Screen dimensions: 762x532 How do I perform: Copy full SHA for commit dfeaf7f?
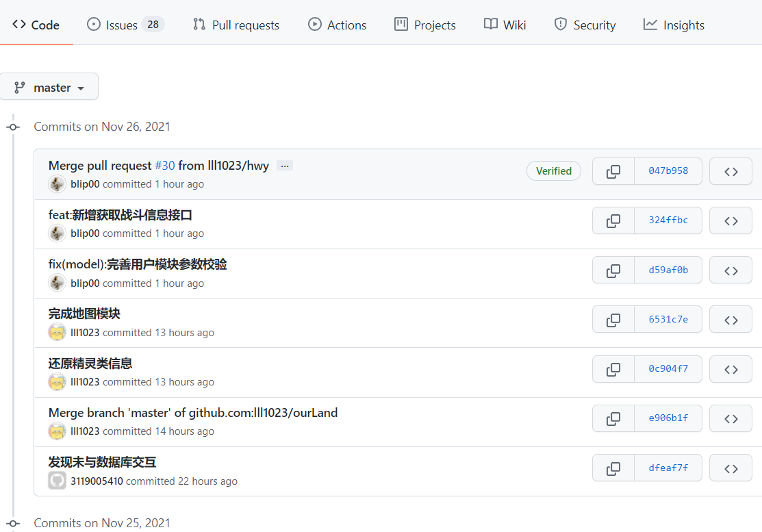click(613, 468)
